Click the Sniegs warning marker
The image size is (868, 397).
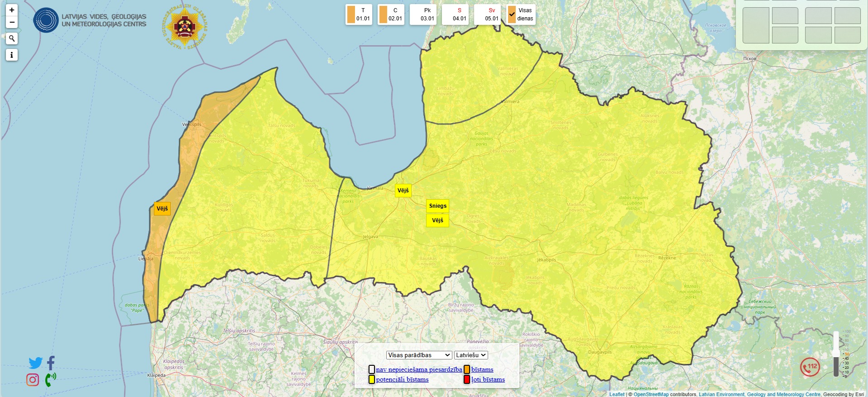(x=437, y=206)
